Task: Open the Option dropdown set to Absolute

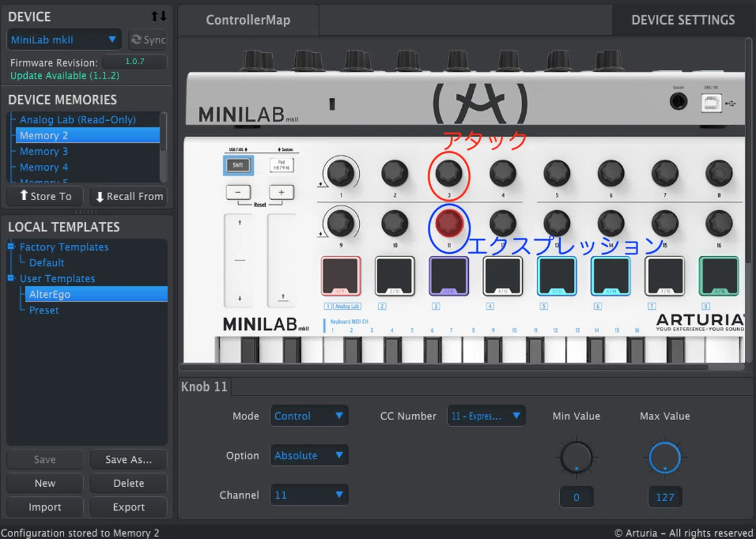Action: [309, 456]
